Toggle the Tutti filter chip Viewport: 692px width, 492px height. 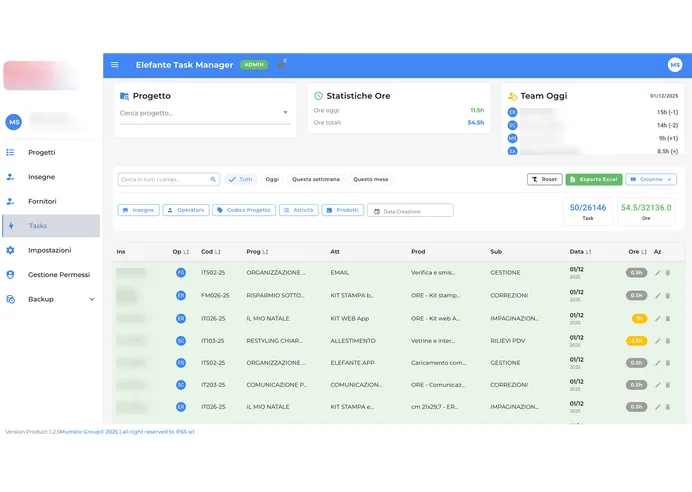(x=241, y=180)
